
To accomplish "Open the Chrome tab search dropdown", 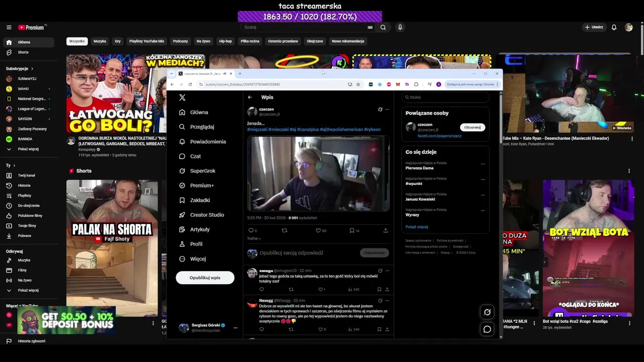I will (x=171, y=73).
